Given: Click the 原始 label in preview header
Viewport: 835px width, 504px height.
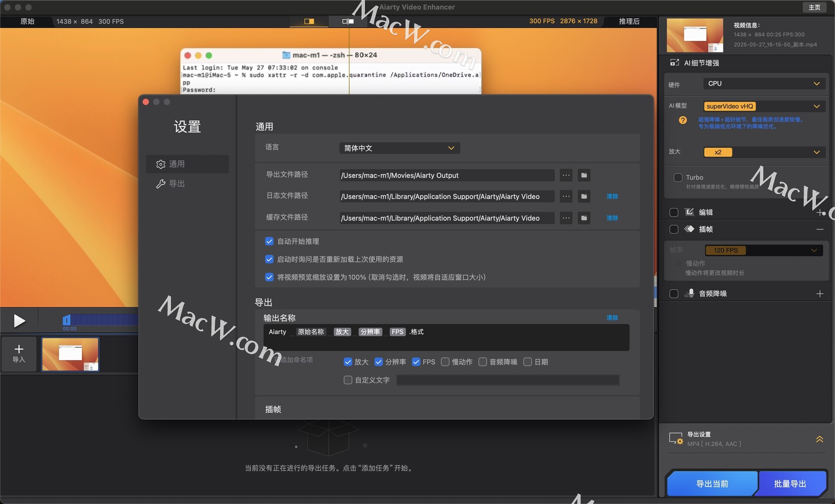Looking at the screenshot, I should 27,21.
